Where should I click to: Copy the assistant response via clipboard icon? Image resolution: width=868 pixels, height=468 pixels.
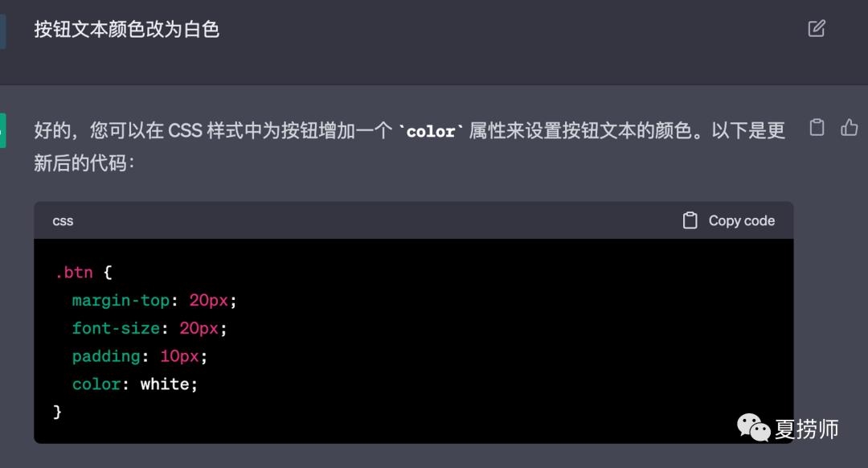[817, 128]
